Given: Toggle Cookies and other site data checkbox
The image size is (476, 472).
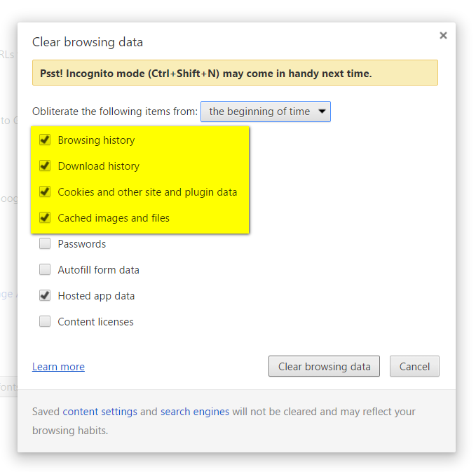Looking at the screenshot, I should click(45, 192).
